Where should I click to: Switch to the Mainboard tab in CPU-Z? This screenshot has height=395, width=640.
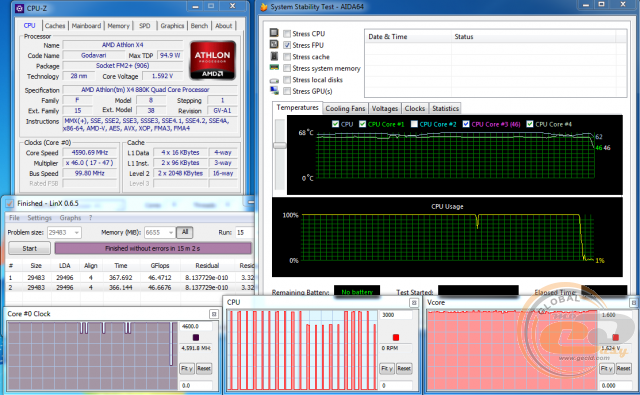(86, 26)
